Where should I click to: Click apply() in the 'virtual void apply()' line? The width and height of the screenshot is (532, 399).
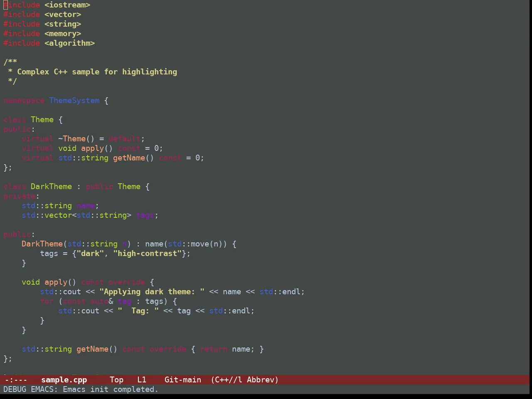(97, 148)
